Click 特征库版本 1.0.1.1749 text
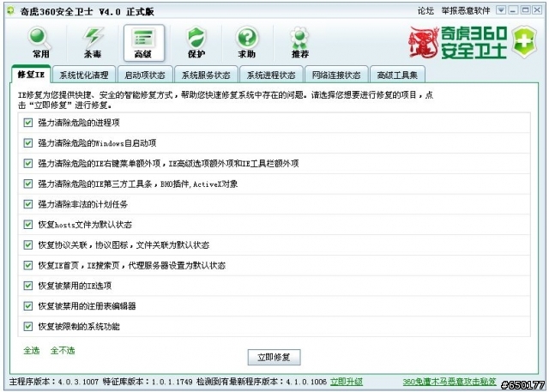549x392 pixels. pyautogui.click(x=148, y=382)
